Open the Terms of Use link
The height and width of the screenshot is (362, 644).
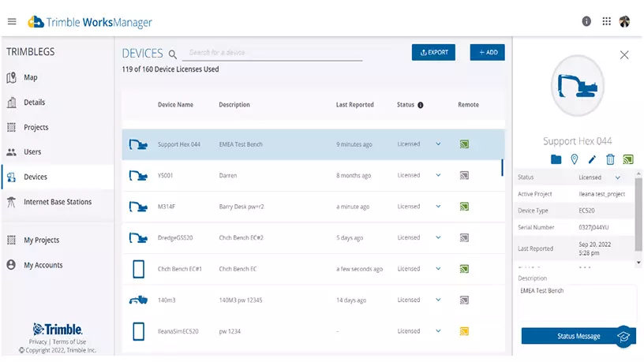(69, 341)
